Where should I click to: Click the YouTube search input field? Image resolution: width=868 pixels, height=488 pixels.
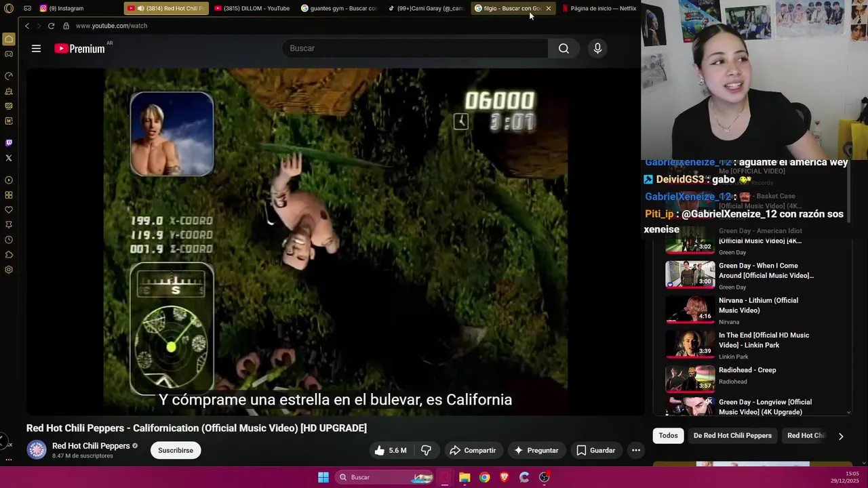414,48
